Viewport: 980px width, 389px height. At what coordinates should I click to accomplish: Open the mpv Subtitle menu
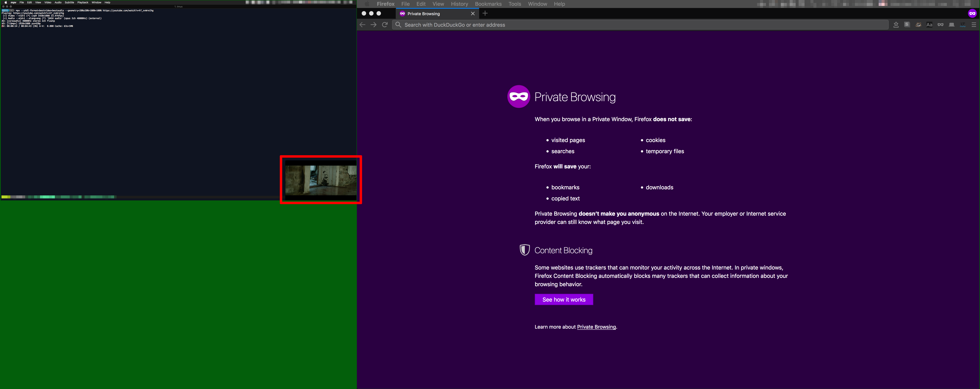69,2
